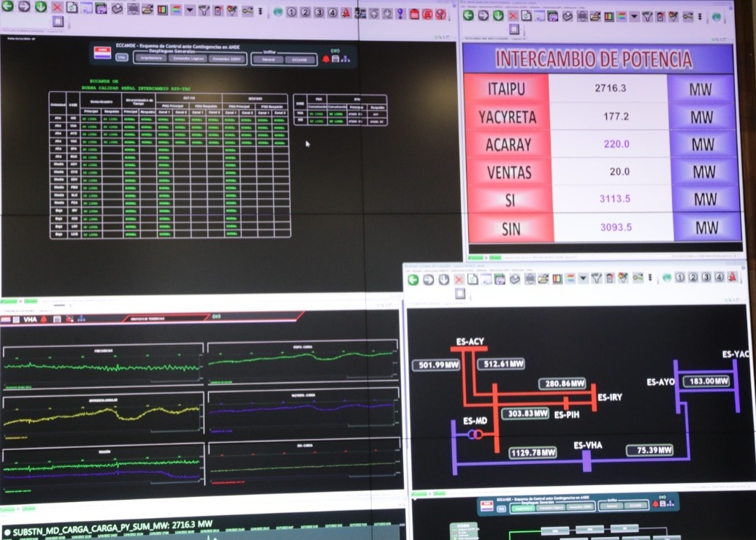Click the 501.99 MW reading near ES-ACY

[x=436, y=365]
